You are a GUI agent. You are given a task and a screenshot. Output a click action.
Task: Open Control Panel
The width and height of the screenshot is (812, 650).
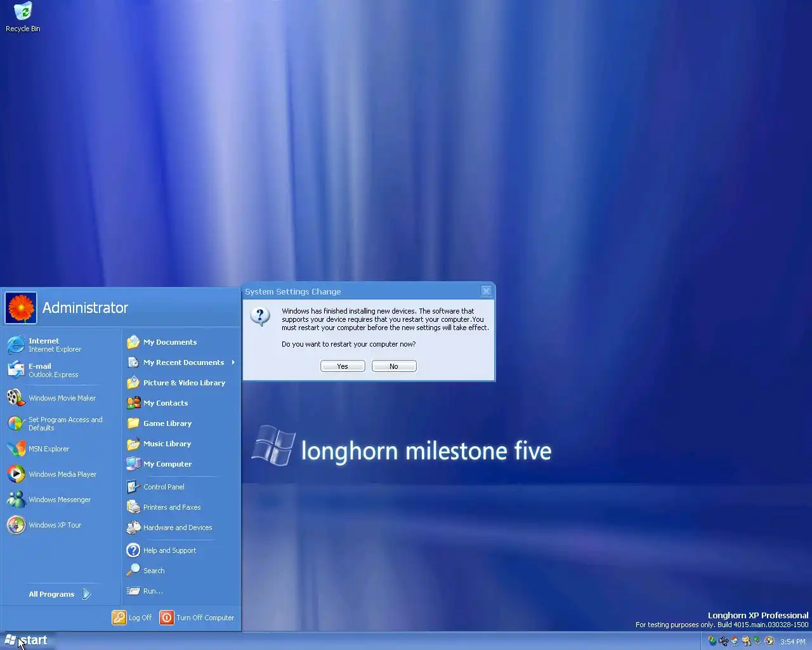[x=181, y=487]
